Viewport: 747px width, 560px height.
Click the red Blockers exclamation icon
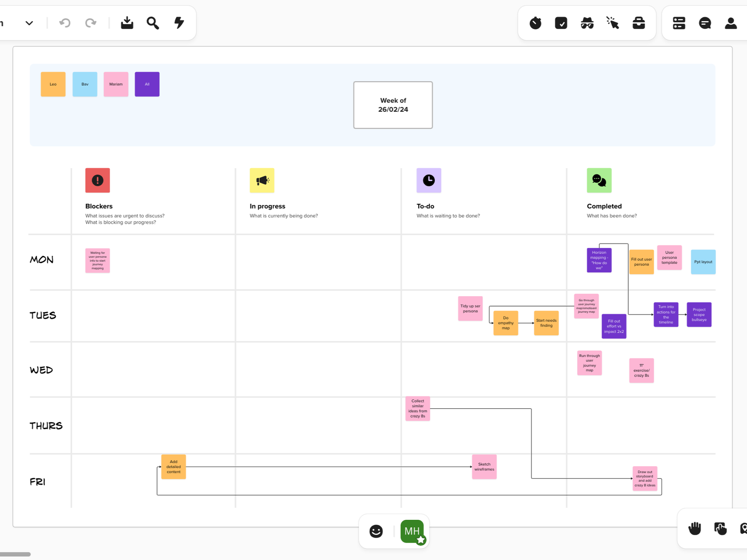[x=98, y=180]
